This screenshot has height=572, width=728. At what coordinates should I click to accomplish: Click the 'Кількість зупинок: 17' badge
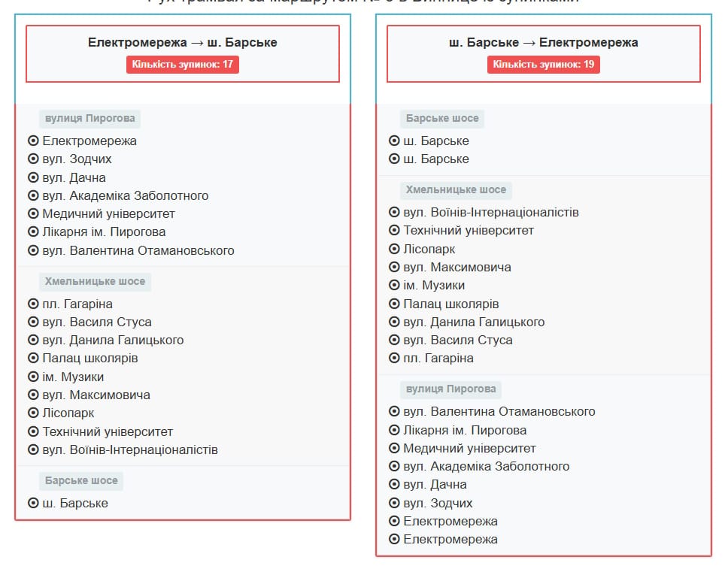click(183, 65)
